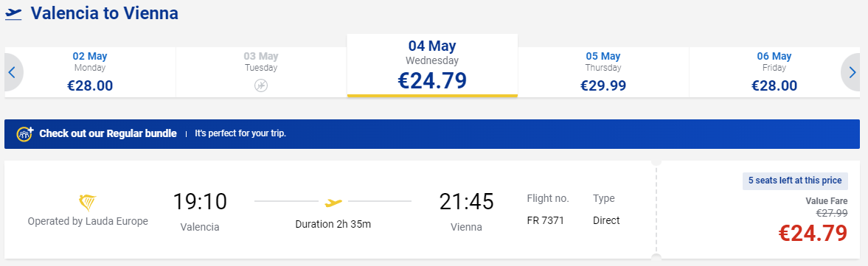
Task: Select the 02 May Monday date tab
Action: (x=90, y=72)
